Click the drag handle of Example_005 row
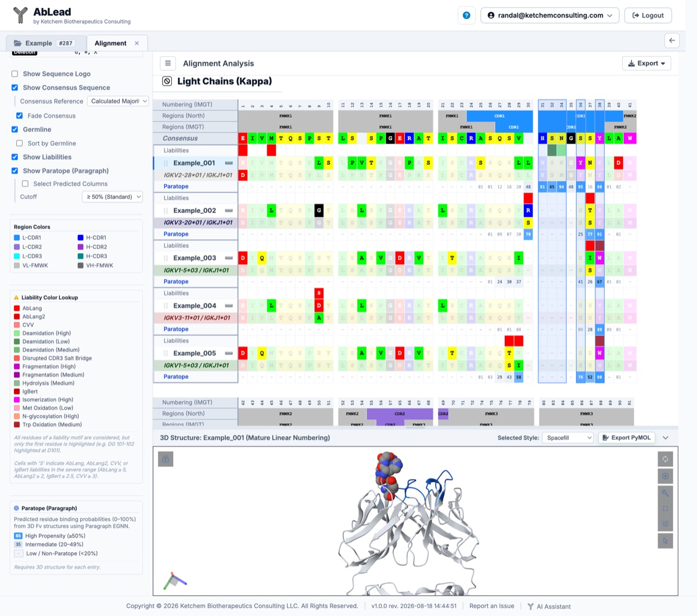The width and height of the screenshot is (697, 616). pyautogui.click(x=166, y=354)
